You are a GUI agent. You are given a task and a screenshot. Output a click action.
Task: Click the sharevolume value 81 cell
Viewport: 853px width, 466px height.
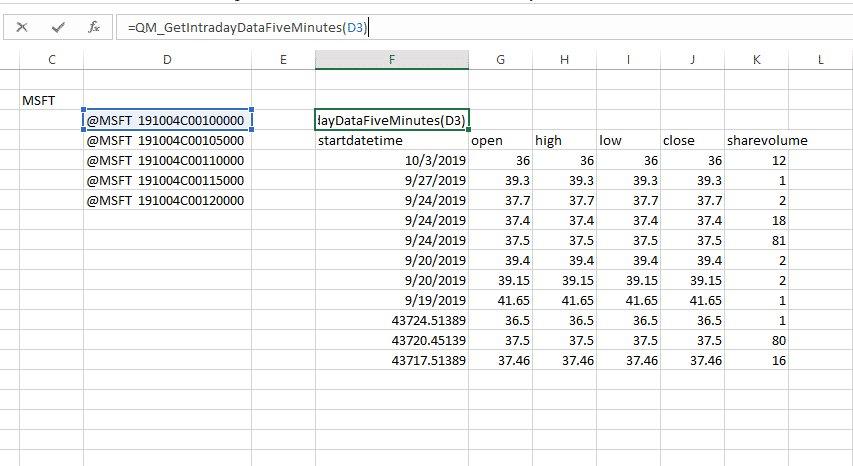(756, 241)
